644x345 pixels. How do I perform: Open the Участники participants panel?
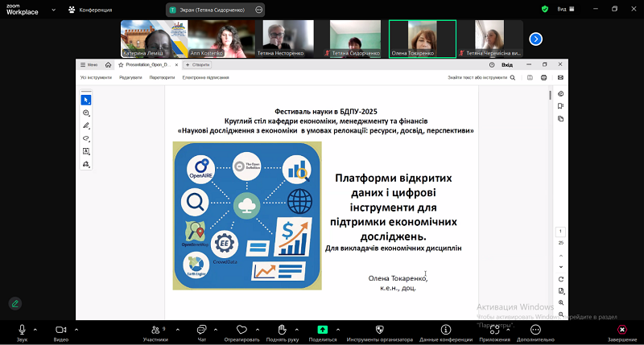pos(155,330)
